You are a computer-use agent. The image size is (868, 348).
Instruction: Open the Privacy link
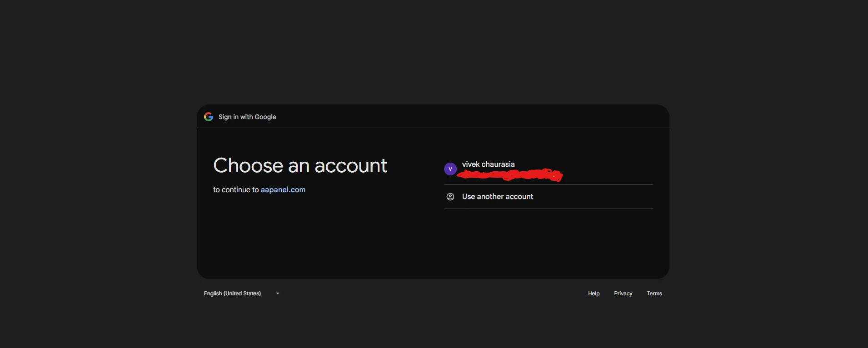coord(623,293)
